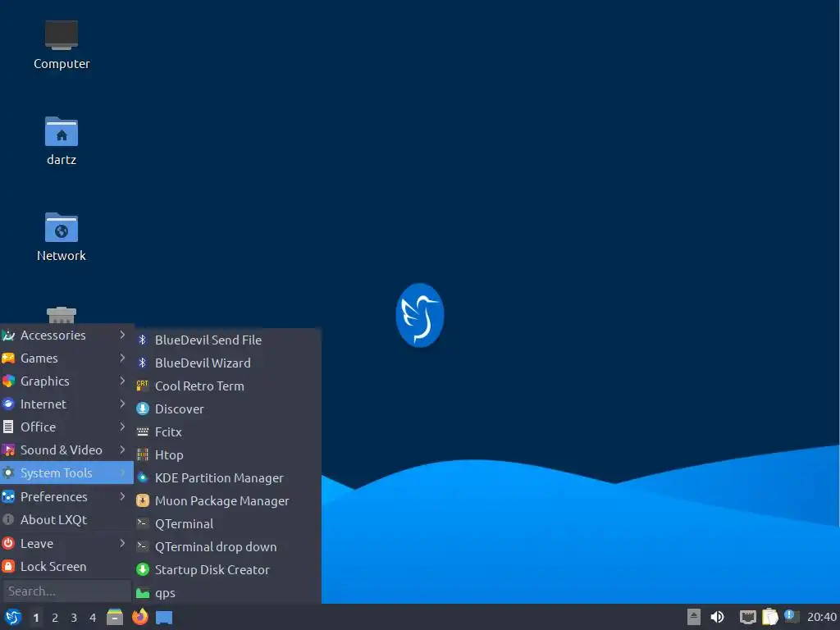Open the Graphics menu category
The width and height of the screenshot is (840, 630).
pos(66,381)
